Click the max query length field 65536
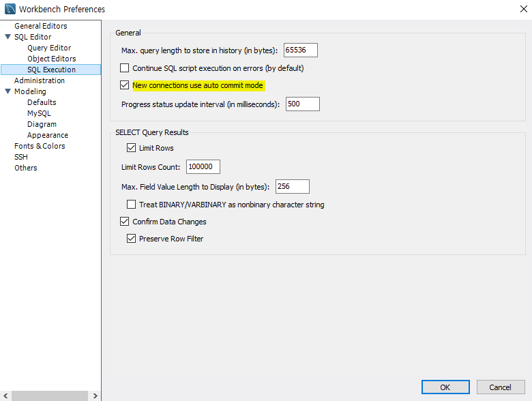The width and height of the screenshot is (532, 401). tap(301, 50)
